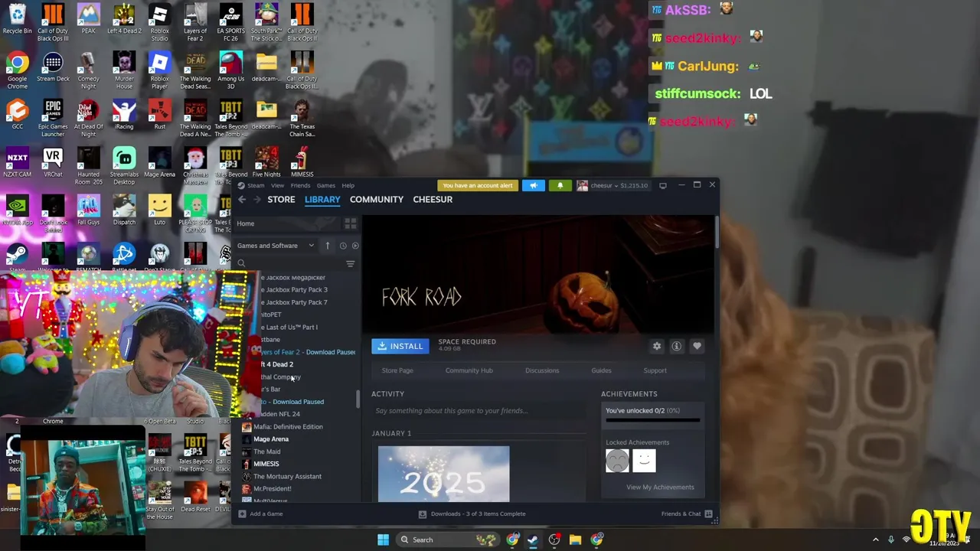980x551 pixels.
Task: Open the Help menu in Steam
Action: [348, 185]
